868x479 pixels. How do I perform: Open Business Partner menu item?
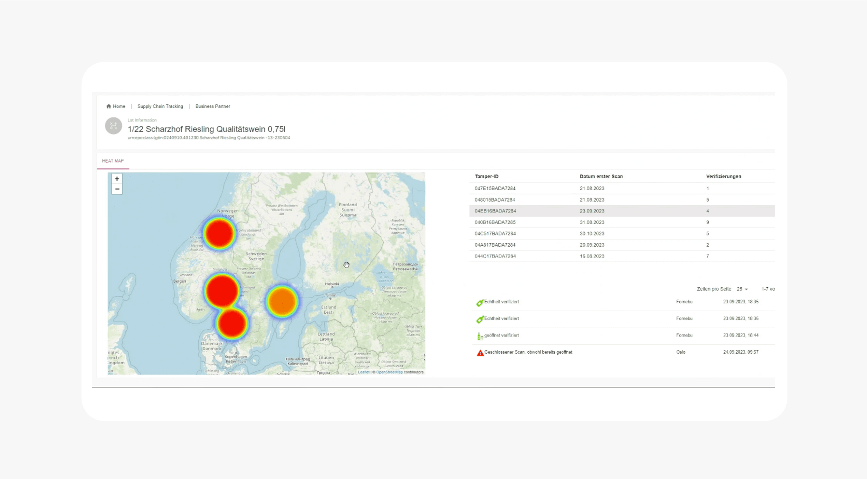pyautogui.click(x=213, y=106)
